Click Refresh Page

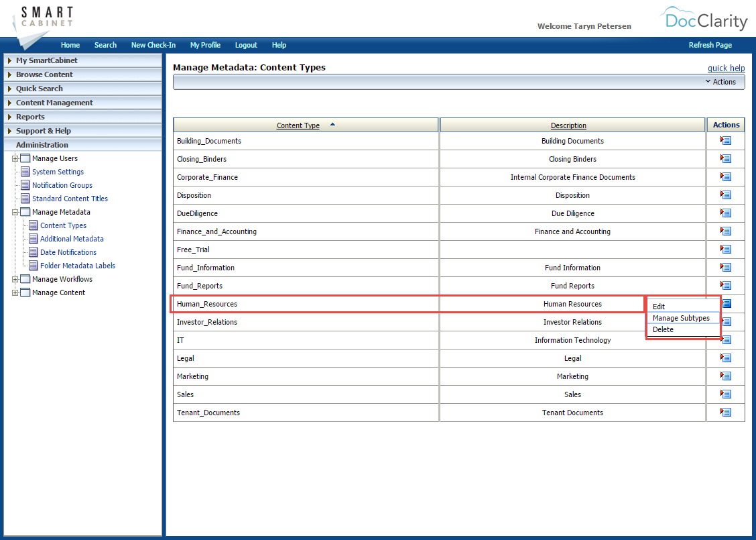[710, 45]
